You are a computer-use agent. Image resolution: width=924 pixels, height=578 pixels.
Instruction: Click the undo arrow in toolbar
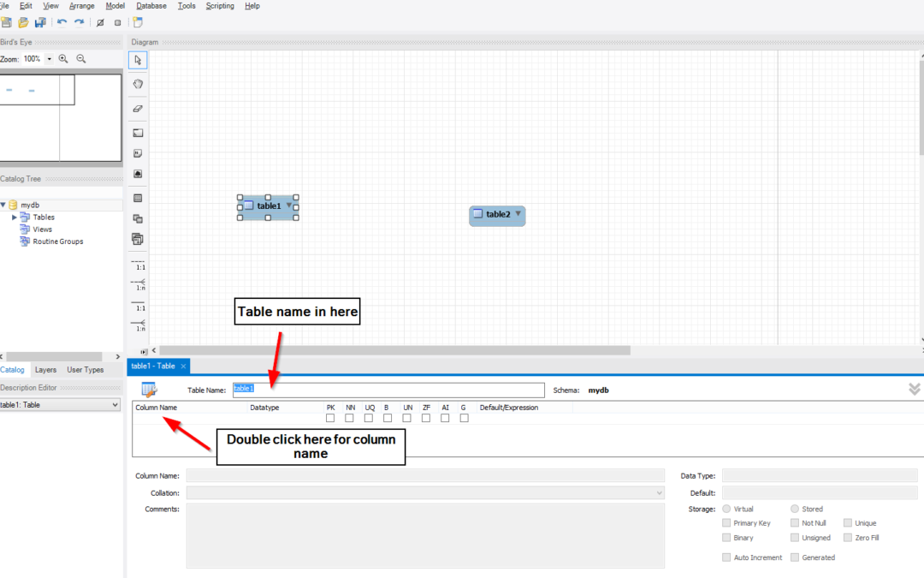click(62, 22)
